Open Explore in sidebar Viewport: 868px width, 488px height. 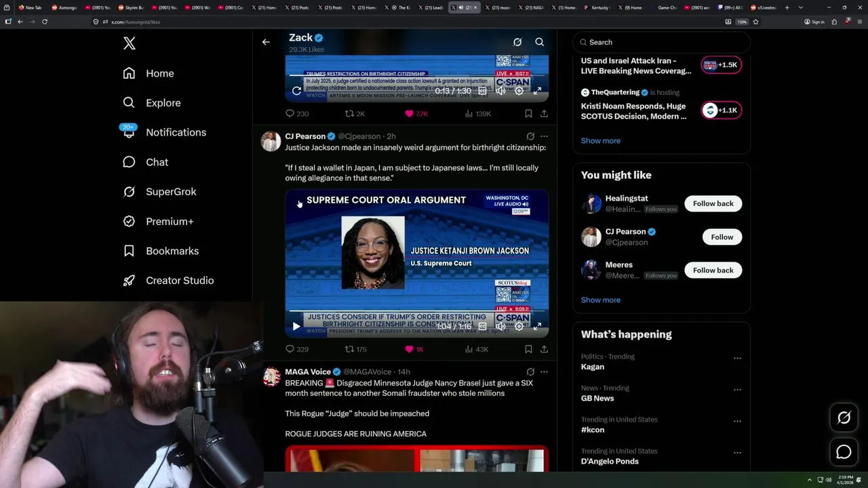[152, 103]
